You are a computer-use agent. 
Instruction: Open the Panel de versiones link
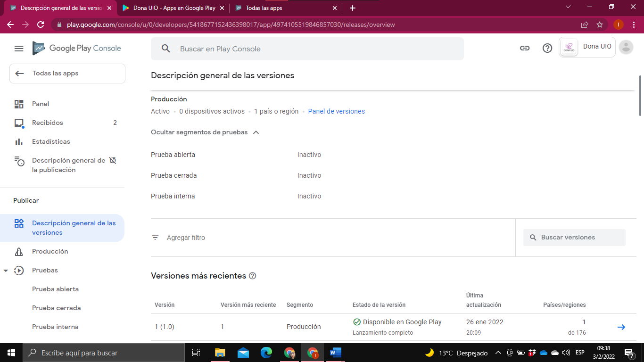click(x=336, y=111)
